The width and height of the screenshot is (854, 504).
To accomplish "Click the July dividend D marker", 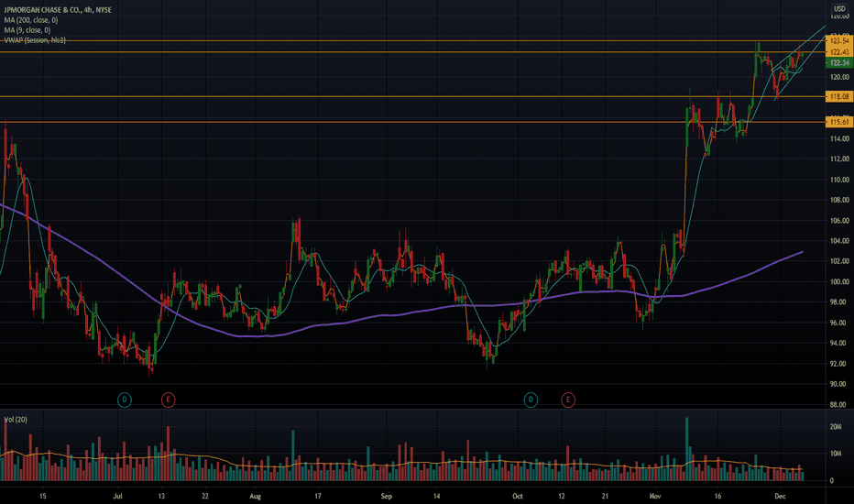I will click(125, 400).
